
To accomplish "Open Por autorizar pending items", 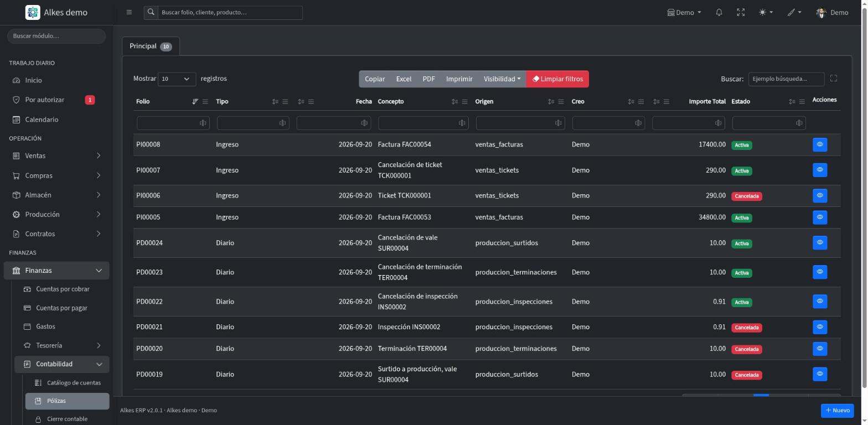I will point(56,100).
